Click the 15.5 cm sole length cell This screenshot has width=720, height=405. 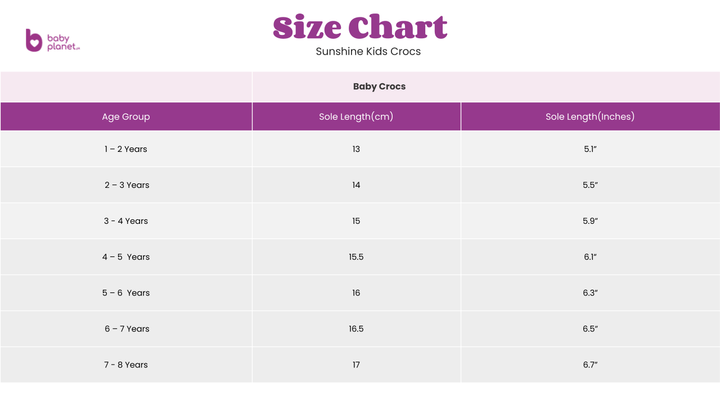[356, 257]
